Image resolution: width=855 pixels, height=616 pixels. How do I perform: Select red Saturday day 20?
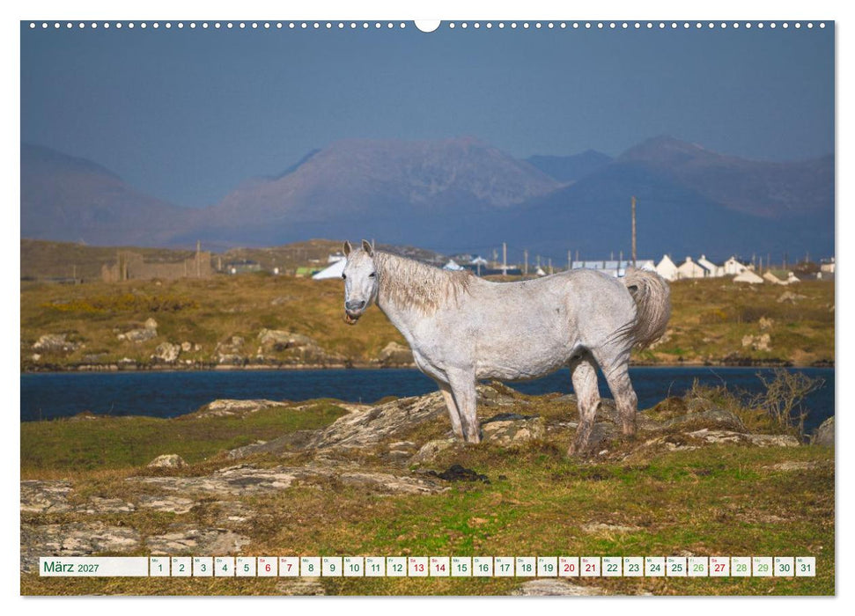pyautogui.click(x=569, y=567)
